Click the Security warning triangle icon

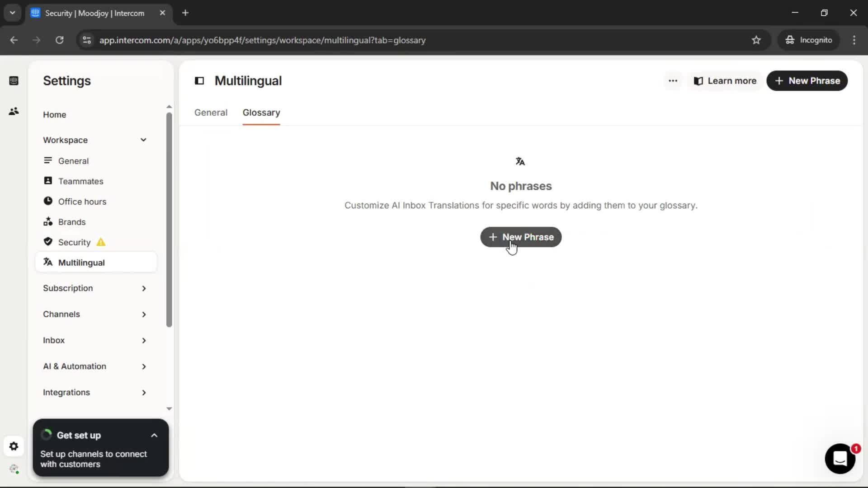pyautogui.click(x=101, y=242)
